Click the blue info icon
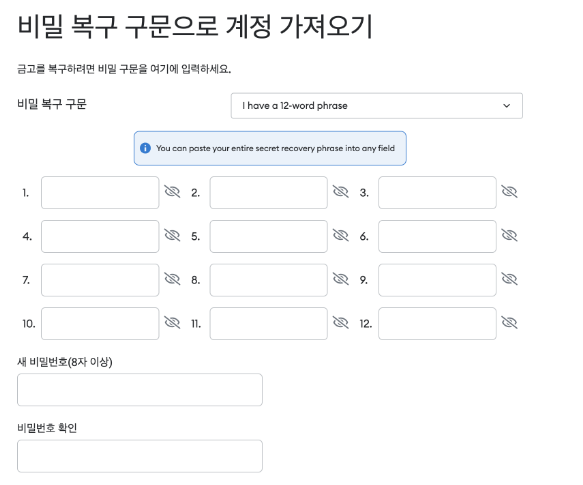Viewport: 583px width, 485px height. coord(145,148)
